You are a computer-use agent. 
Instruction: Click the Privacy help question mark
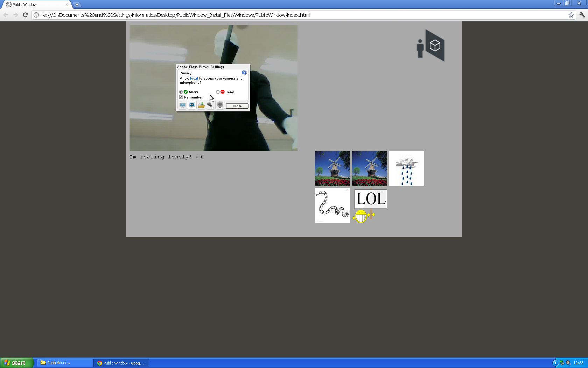pyautogui.click(x=244, y=73)
